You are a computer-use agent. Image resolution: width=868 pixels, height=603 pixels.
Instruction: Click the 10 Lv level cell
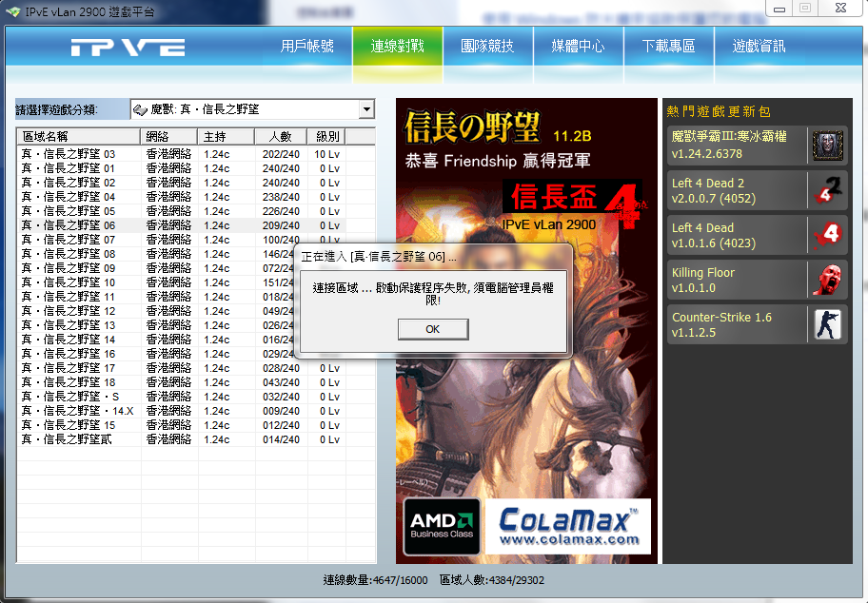click(326, 154)
